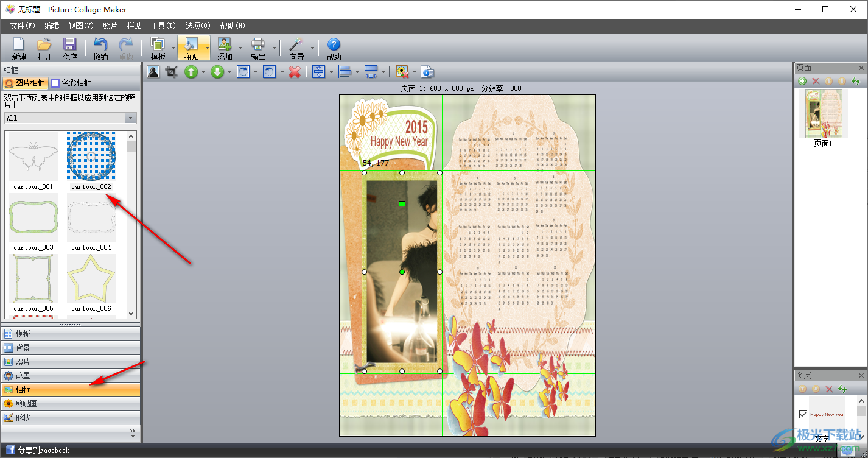Expand the Wizard button dropdown arrow
Screen dimensions: 868x458
tap(312, 48)
